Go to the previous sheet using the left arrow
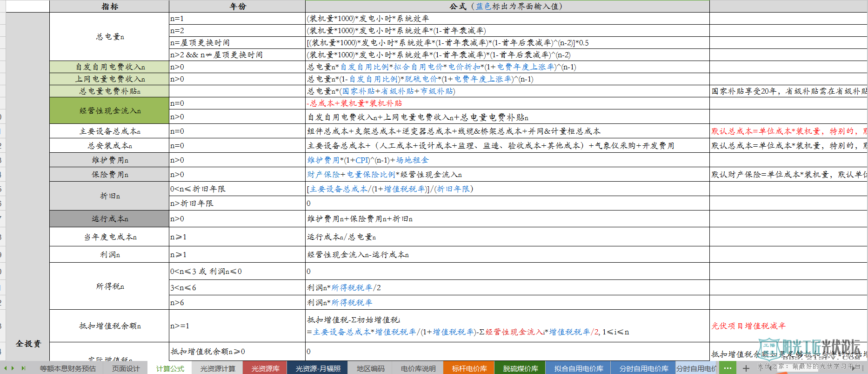 click(x=6, y=368)
